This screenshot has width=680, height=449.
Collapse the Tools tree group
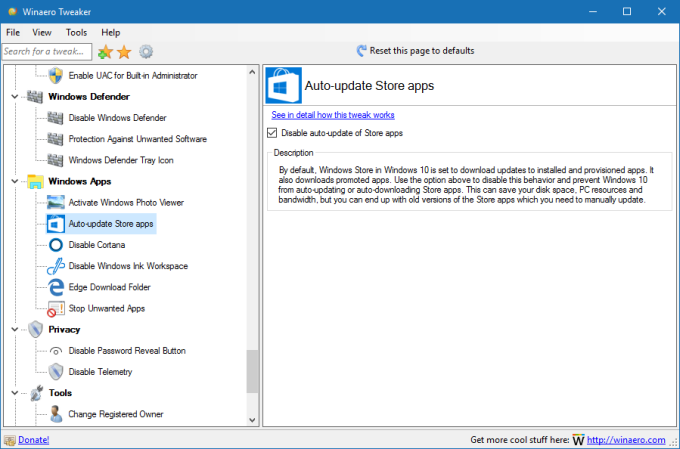coord(14,393)
